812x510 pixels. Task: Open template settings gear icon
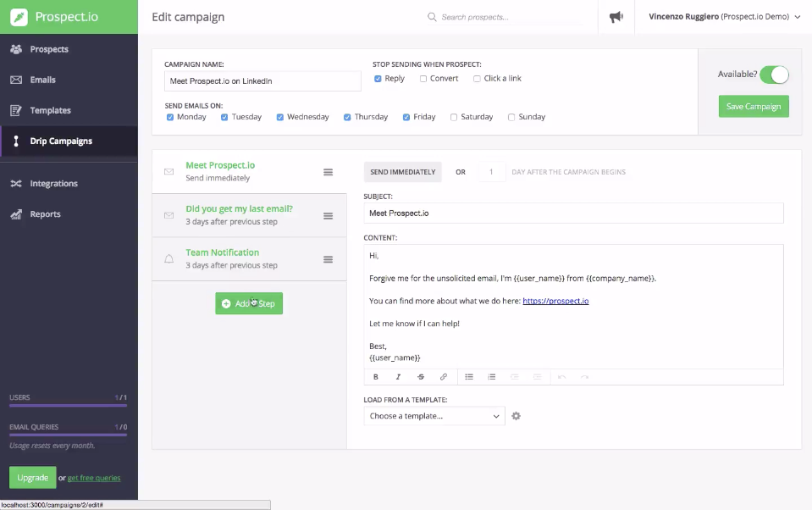click(516, 416)
